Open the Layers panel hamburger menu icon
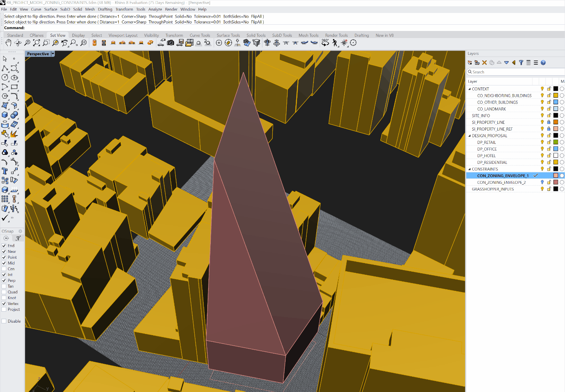 pos(536,63)
